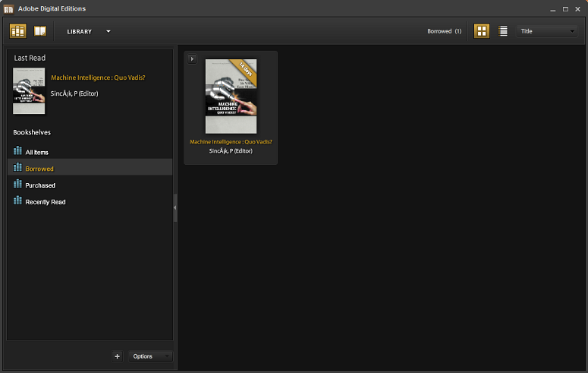Click the Adobe Digital Editions app icon
The image size is (588, 373).
click(8, 8)
